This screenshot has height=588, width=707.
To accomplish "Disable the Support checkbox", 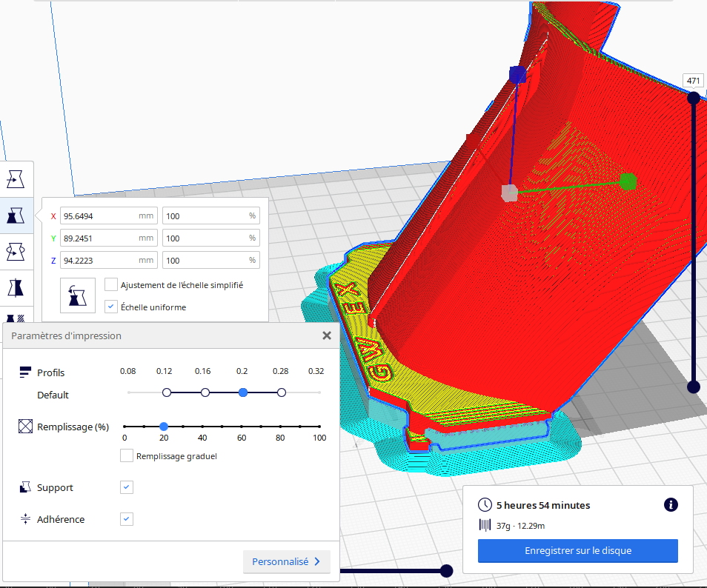I will click(127, 487).
